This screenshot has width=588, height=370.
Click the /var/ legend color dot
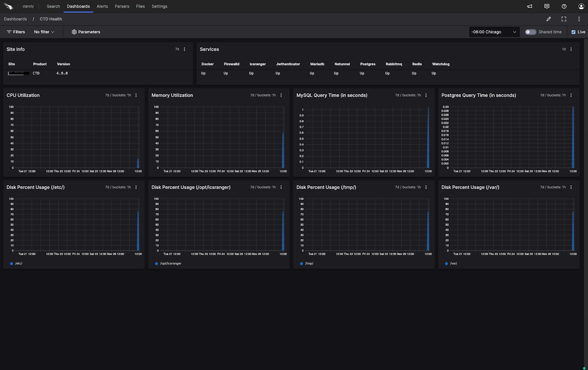click(x=447, y=263)
